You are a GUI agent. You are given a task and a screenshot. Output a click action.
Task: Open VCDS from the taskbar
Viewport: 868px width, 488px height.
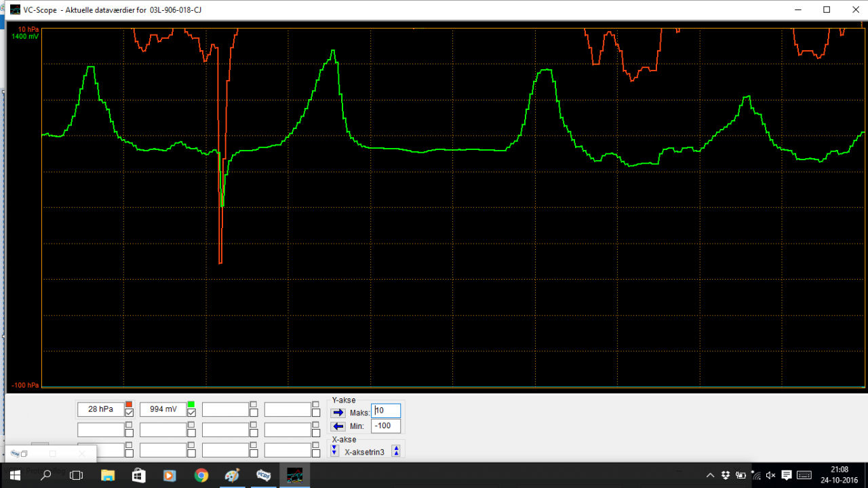pos(263,475)
